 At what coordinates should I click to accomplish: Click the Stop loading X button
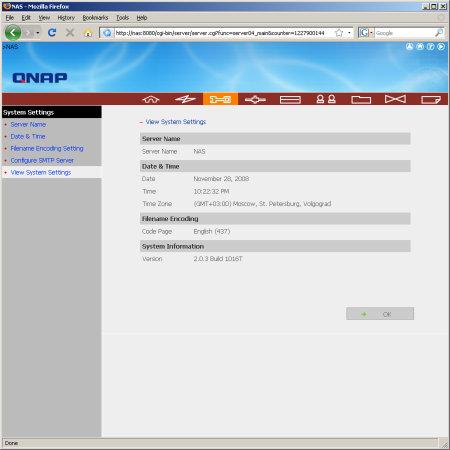(x=70, y=33)
